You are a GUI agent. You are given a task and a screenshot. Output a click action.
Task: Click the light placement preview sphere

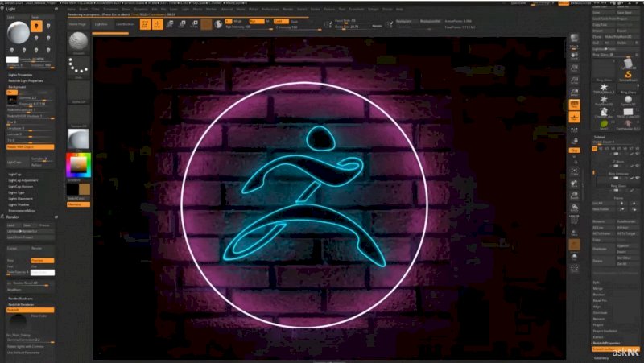click(19, 32)
